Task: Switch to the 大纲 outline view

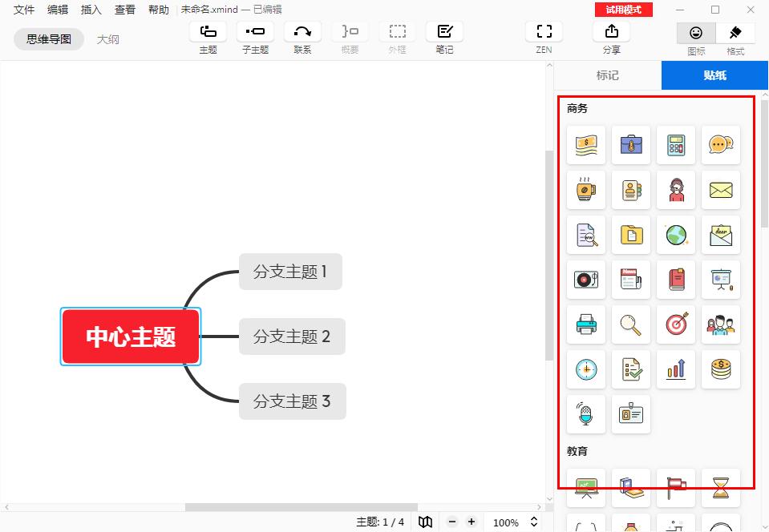Action: [x=108, y=38]
